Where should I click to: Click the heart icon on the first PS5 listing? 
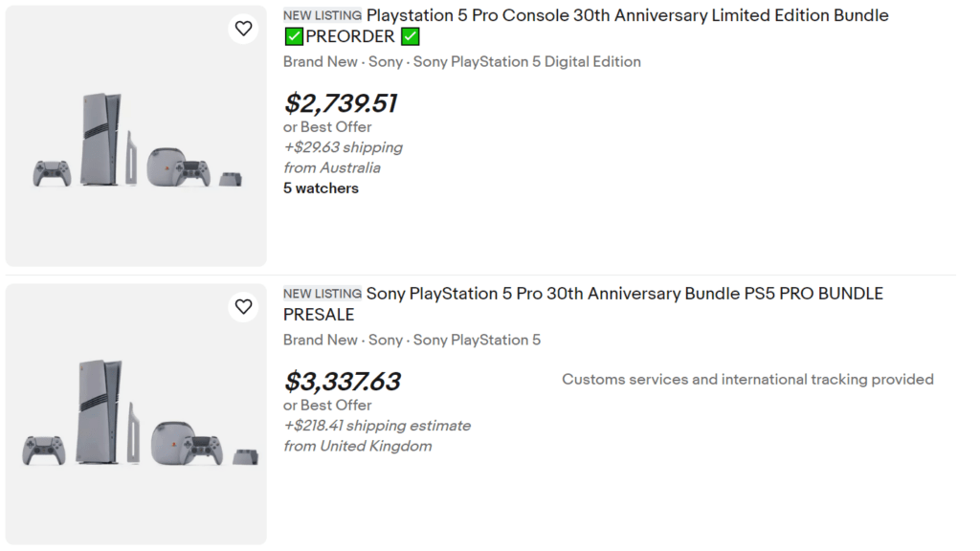(x=243, y=29)
